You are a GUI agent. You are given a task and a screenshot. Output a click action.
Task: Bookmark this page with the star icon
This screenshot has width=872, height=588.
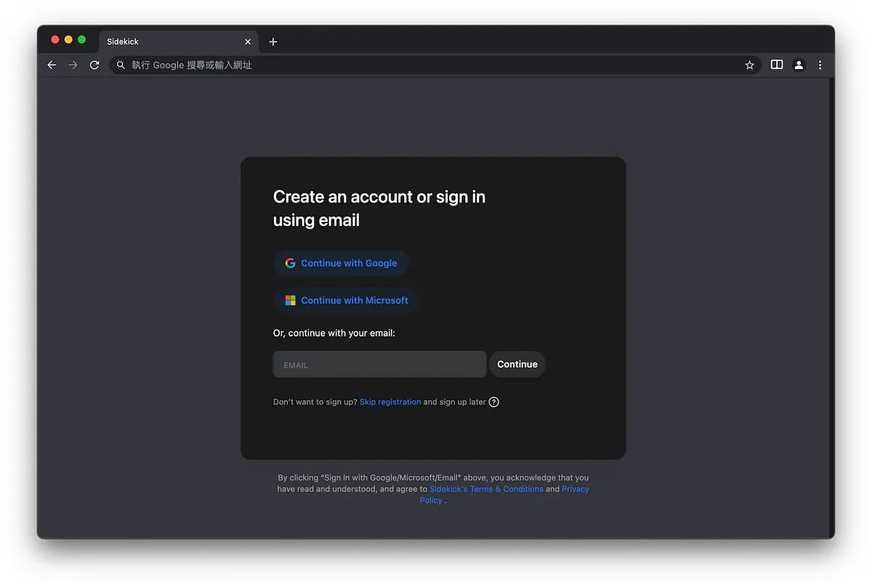[749, 65]
